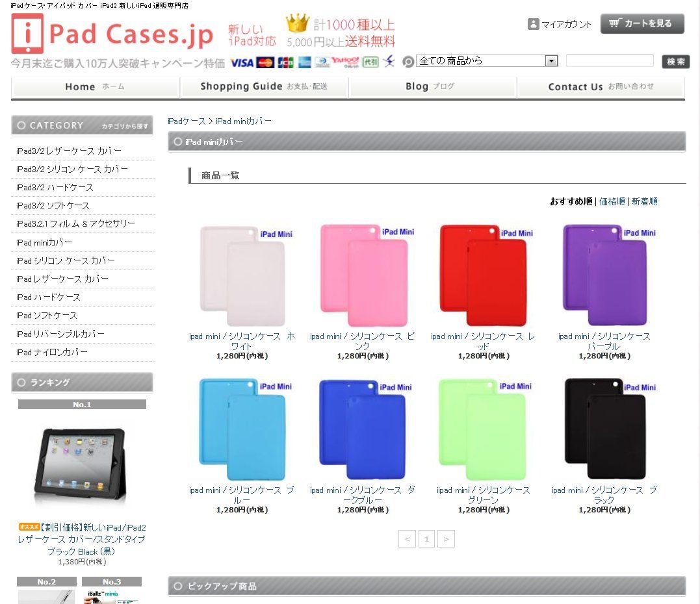Viewport: 700px width, 604px height.
Task: Open the Home ホーム menu
Action: point(95,86)
